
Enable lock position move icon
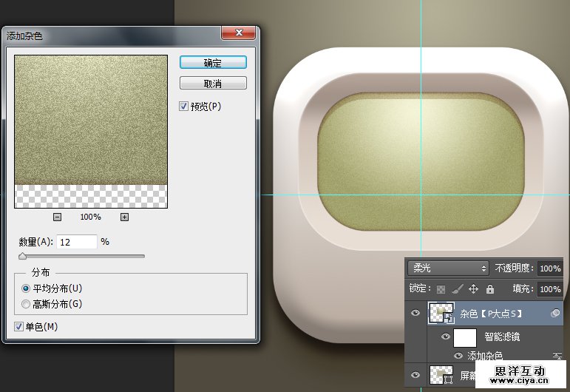click(x=472, y=289)
